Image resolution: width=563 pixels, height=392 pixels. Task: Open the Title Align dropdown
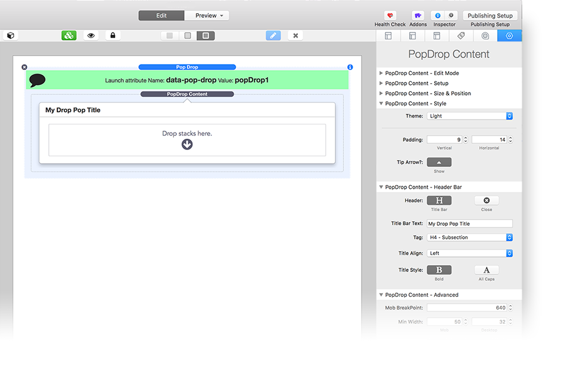(470, 253)
